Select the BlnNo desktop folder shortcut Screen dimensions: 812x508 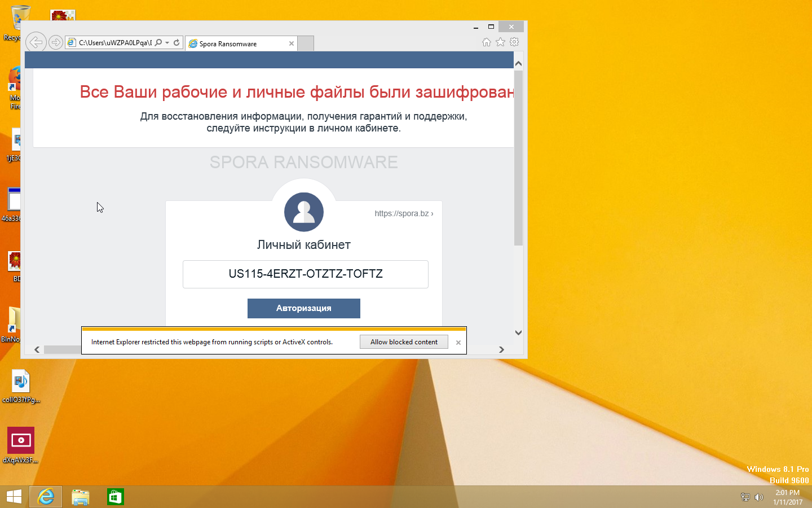(x=11, y=325)
